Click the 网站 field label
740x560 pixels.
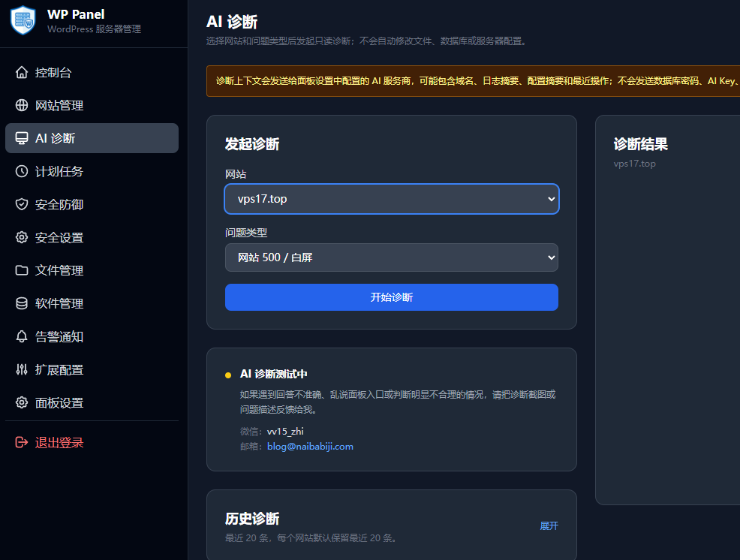(236, 174)
